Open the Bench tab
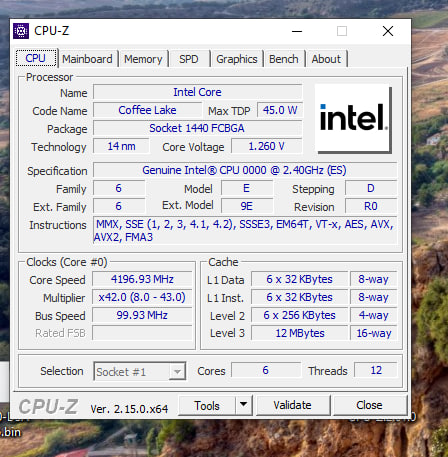This screenshot has height=457, width=448. 284,59
